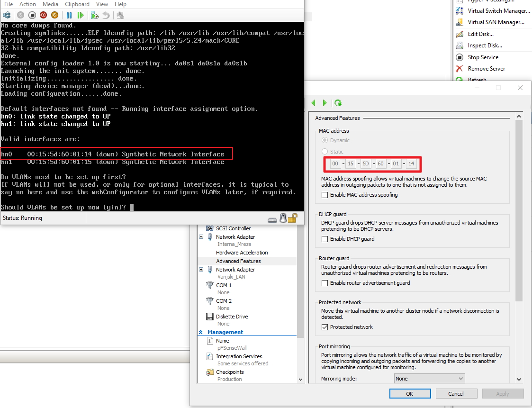Click first MAC address octet field
The image size is (532, 408).
coord(335,163)
